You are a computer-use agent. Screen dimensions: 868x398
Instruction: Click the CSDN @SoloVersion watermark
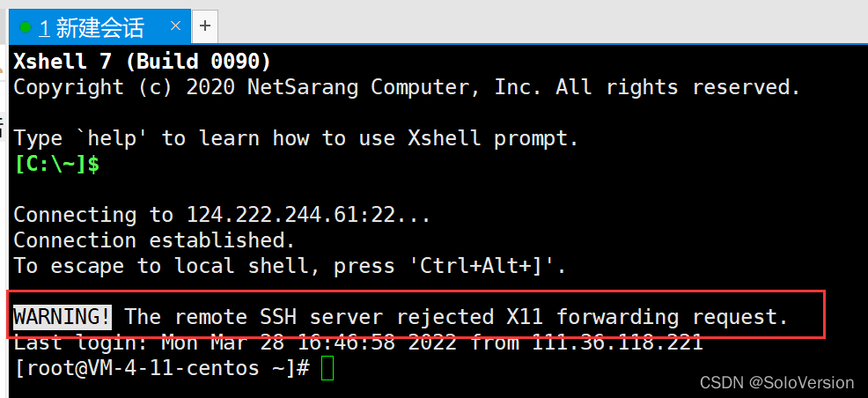pyautogui.click(x=776, y=382)
